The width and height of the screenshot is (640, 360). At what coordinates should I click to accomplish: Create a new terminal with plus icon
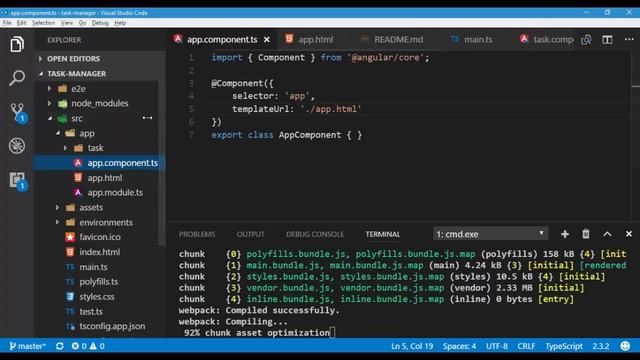(x=565, y=234)
